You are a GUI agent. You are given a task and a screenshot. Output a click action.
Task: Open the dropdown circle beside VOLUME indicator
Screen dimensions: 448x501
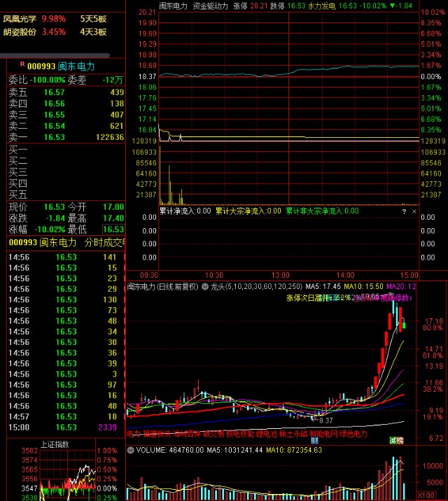tap(130, 450)
